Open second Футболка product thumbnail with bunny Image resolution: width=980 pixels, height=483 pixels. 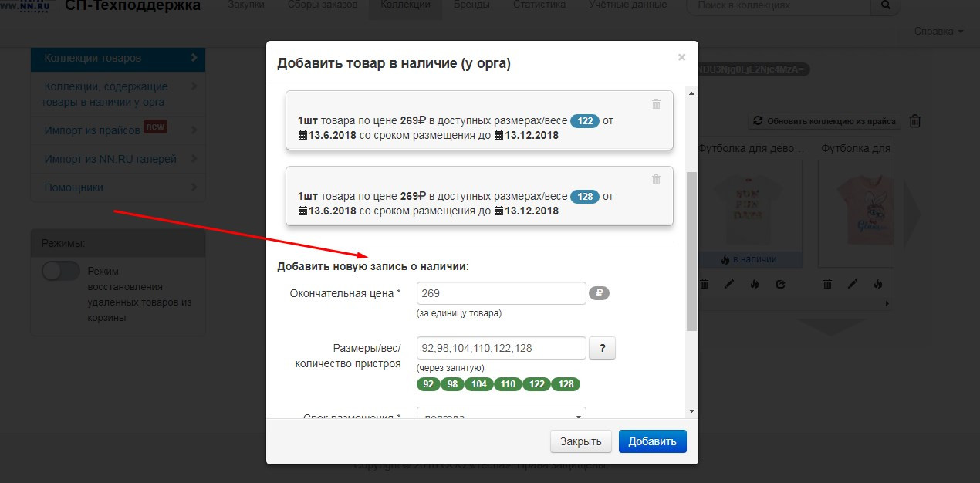coord(858,214)
